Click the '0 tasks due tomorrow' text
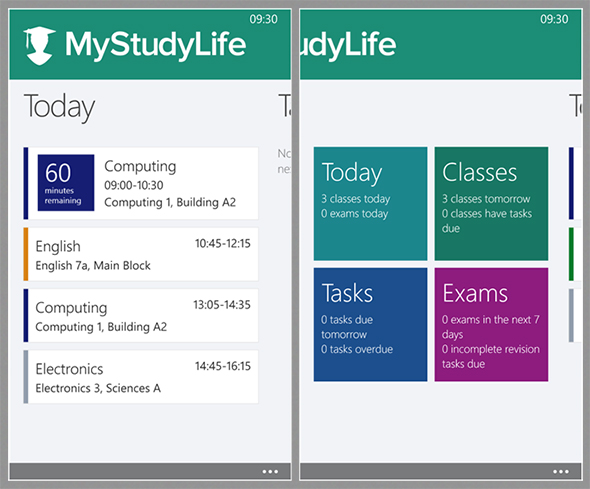 [347, 327]
